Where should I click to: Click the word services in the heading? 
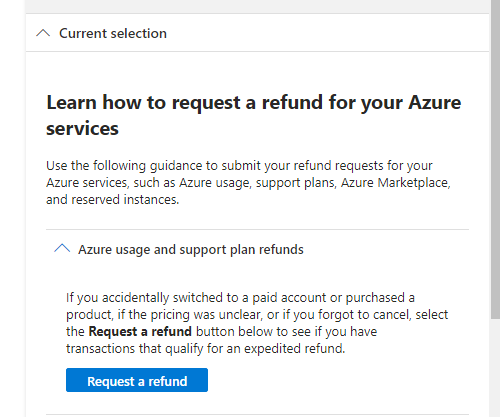82,128
